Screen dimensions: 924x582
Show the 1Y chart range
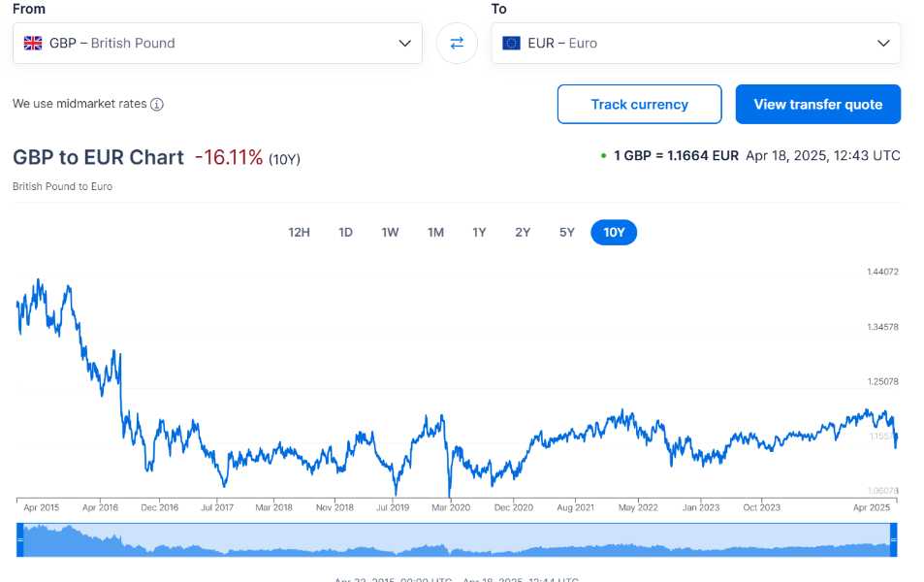tap(479, 233)
